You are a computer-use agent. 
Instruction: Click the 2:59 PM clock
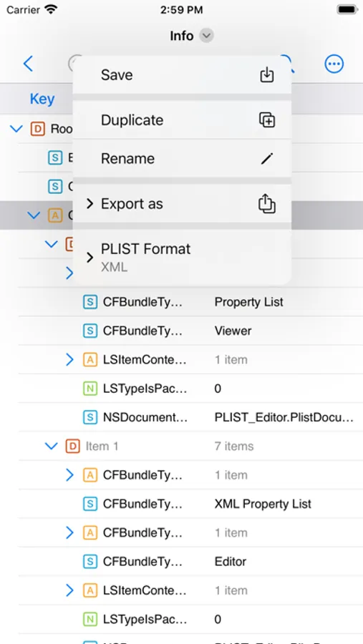tap(181, 10)
